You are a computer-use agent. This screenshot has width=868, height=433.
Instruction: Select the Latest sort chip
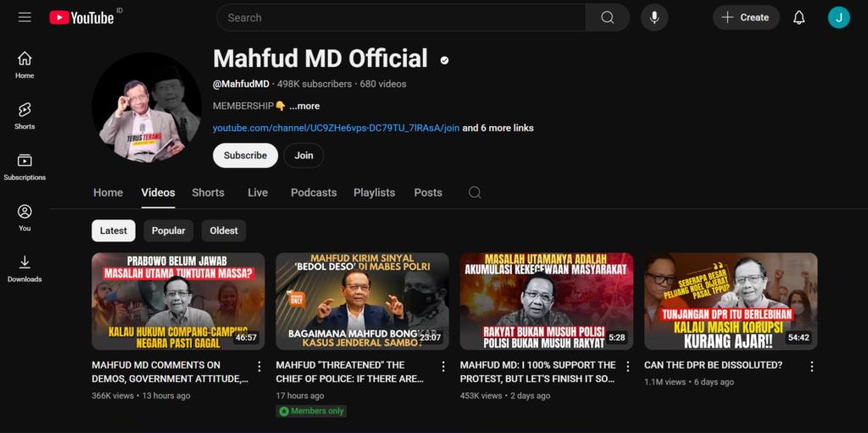point(114,230)
